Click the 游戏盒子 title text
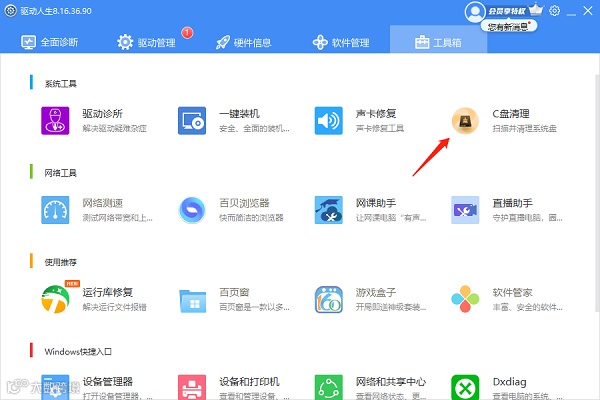 (376, 292)
